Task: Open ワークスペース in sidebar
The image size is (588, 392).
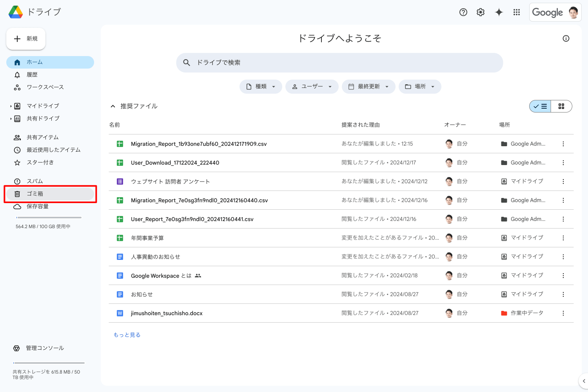Action: click(x=50, y=87)
